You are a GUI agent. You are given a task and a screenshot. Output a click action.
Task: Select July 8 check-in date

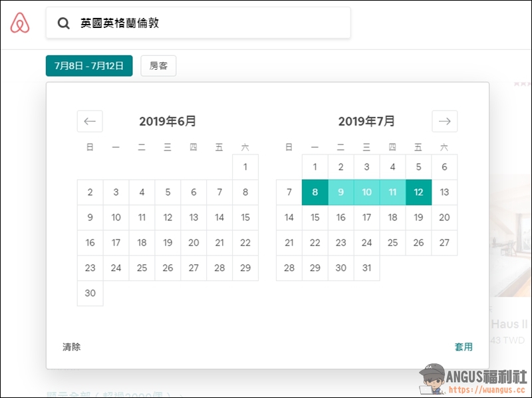[x=315, y=192]
